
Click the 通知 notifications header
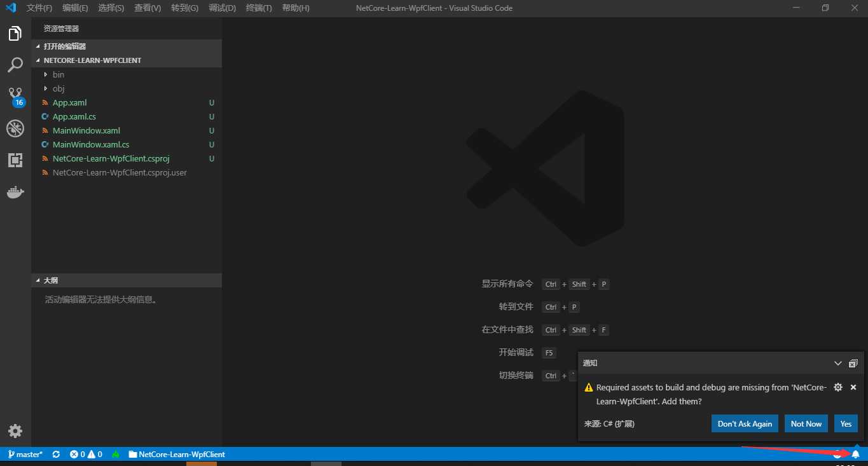click(590, 364)
